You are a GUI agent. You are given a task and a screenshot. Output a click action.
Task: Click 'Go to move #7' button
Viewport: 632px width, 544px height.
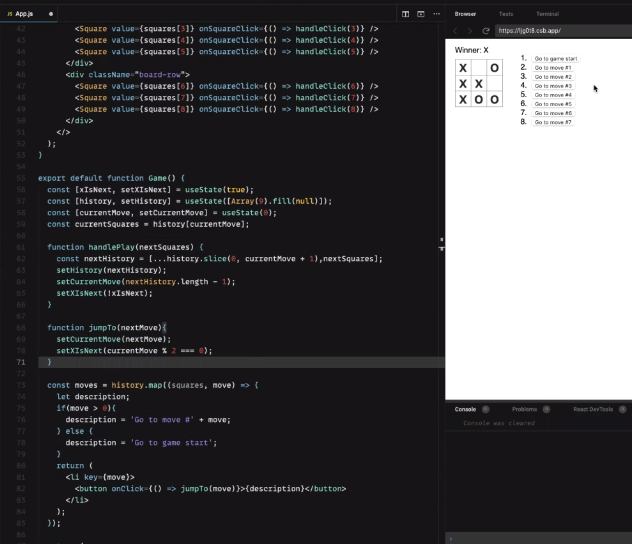[x=553, y=122]
